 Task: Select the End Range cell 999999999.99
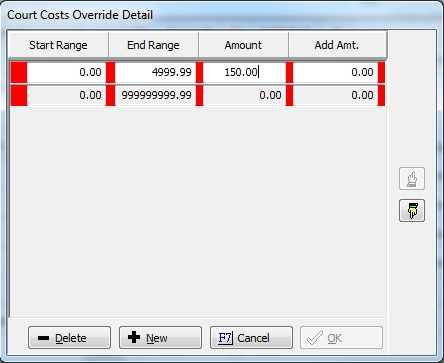pos(155,95)
